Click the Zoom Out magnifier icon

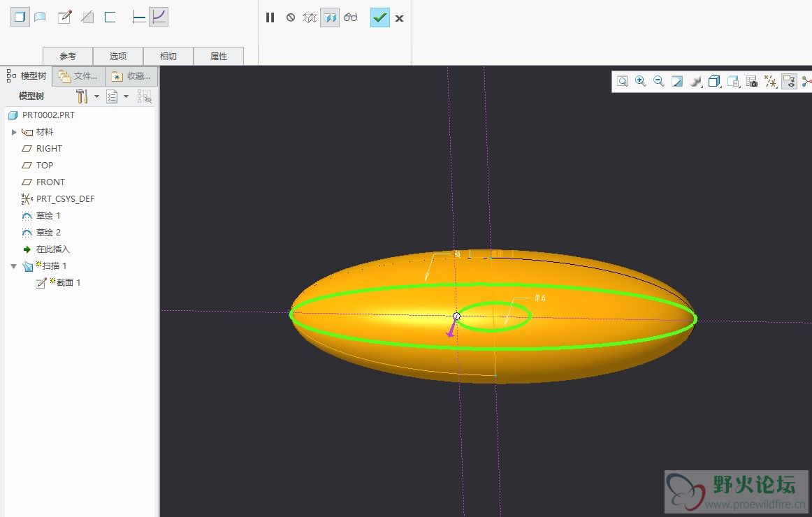tap(659, 81)
